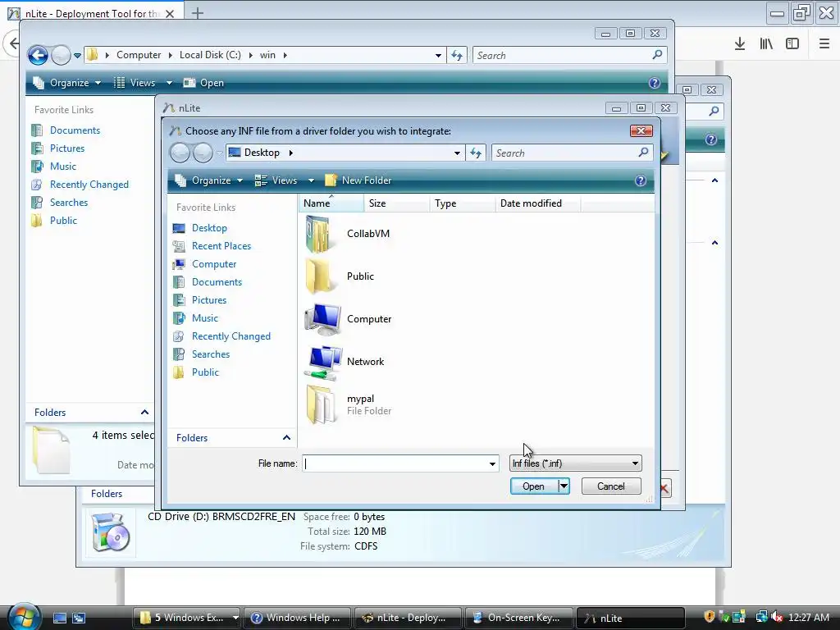Viewport: 840px width, 630px height.
Task: Open the Inf files type dropdown
Action: [x=575, y=463]
